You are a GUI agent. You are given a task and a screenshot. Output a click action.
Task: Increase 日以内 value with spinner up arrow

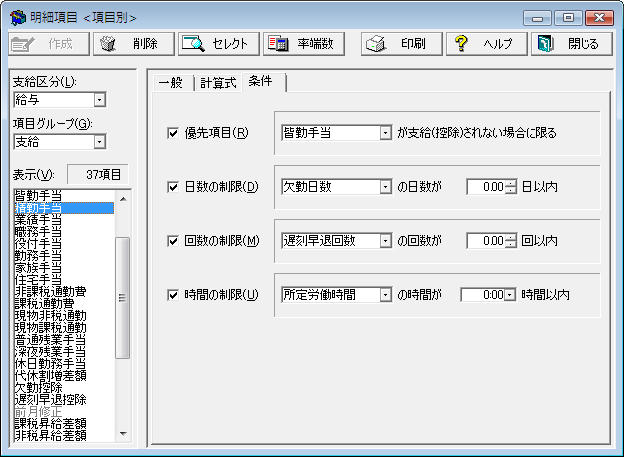(x=511, y=182)
